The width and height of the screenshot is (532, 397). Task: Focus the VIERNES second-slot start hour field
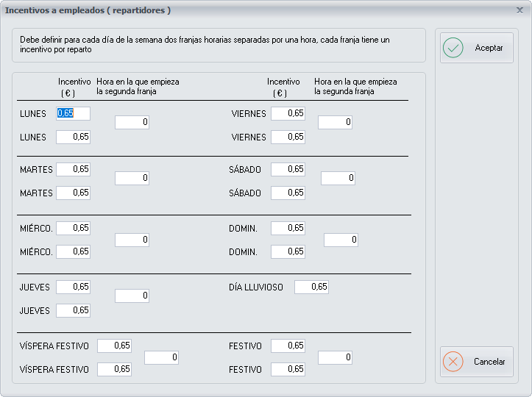[335, 122]
